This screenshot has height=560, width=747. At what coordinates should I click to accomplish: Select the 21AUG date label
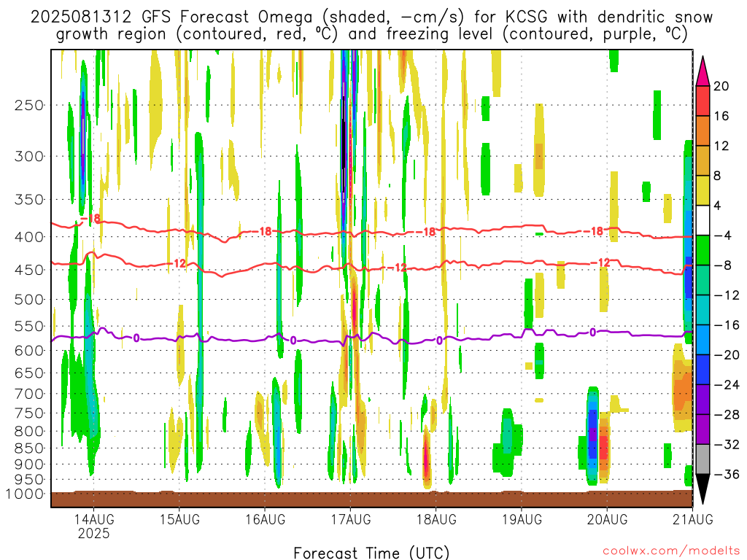(693, 519)
